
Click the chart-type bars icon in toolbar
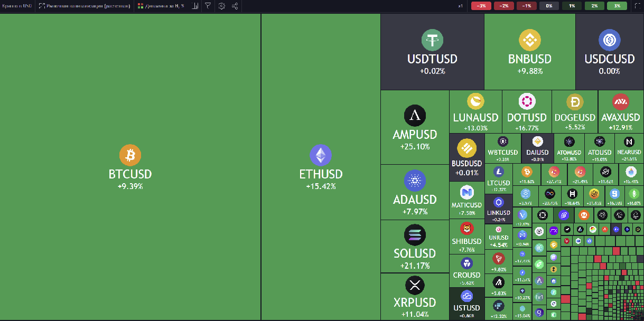195,6
